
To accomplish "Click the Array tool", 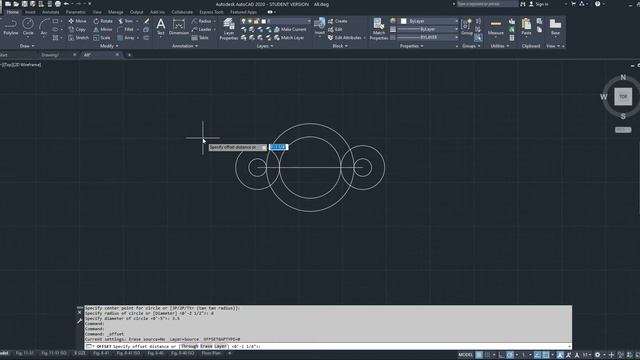I will pos(126,38).
